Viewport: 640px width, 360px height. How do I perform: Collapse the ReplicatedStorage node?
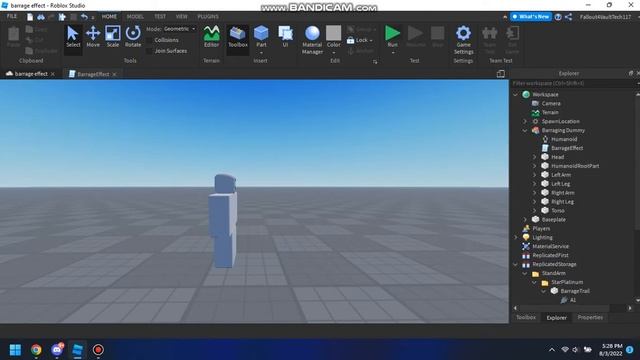point(516,264)
